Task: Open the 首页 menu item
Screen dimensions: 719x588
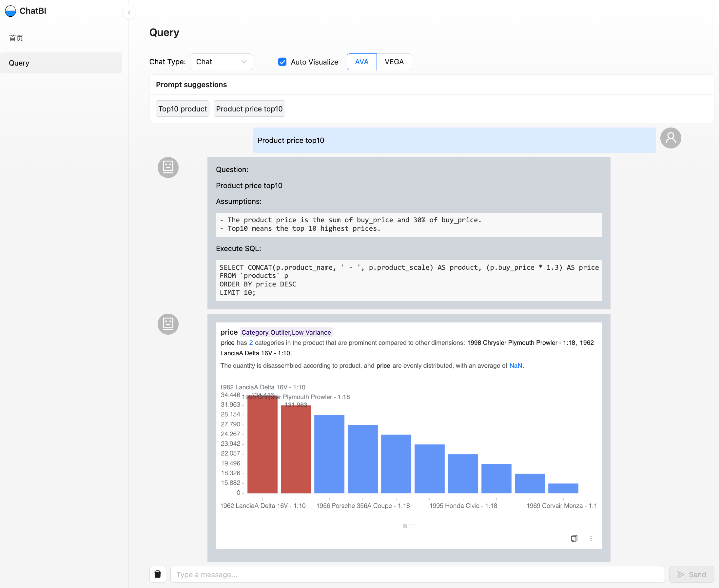Action: click(16, 38)
